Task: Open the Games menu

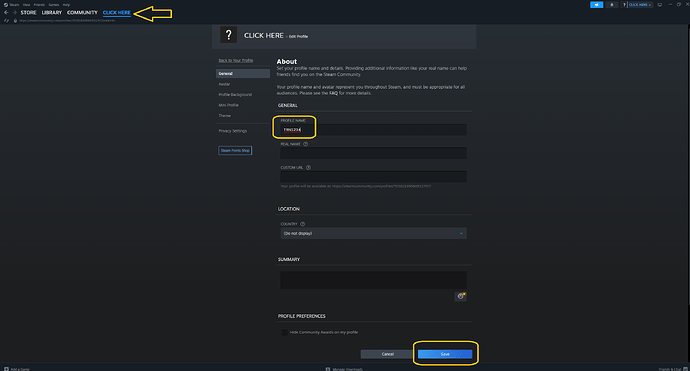Action: (54, 4)
